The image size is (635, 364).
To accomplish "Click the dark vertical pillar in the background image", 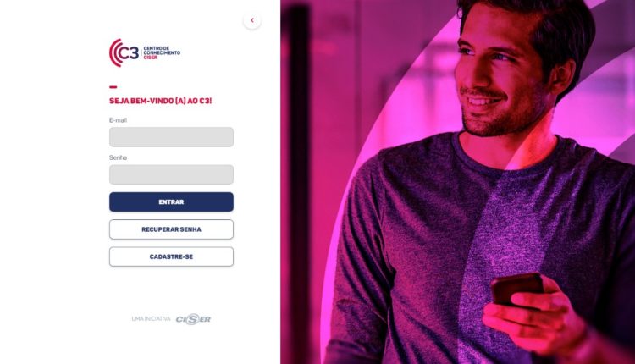I will click(299, 182).
